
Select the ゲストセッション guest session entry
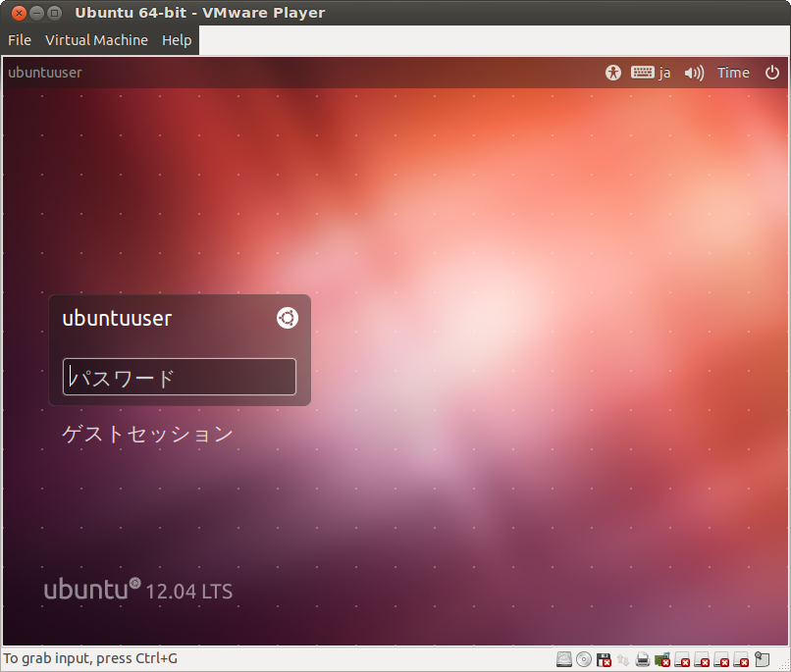pos(147,434)
